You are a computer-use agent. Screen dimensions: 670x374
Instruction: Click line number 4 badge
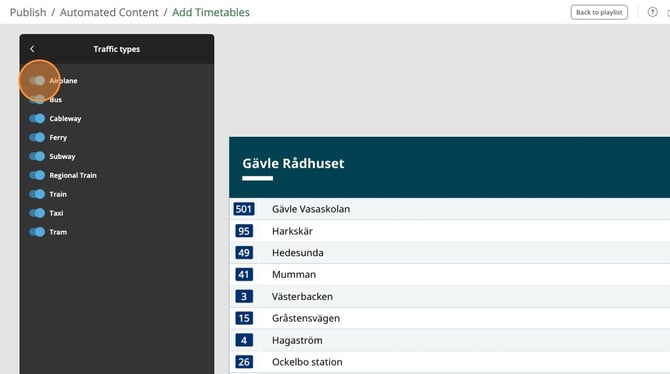pyautogui.click(x=244, y=340)
